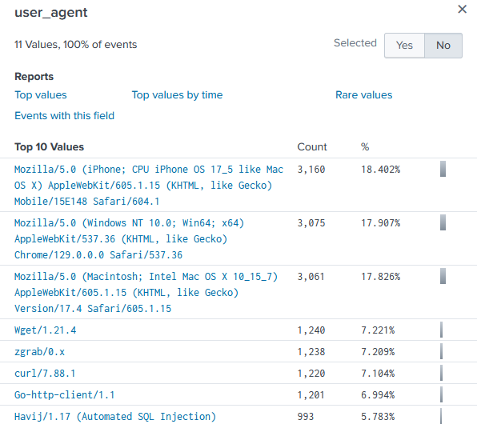This screenshot has height=424, width=477.
Task: Select the curl/7.88.1 value
Action: [x=45, y=373]
